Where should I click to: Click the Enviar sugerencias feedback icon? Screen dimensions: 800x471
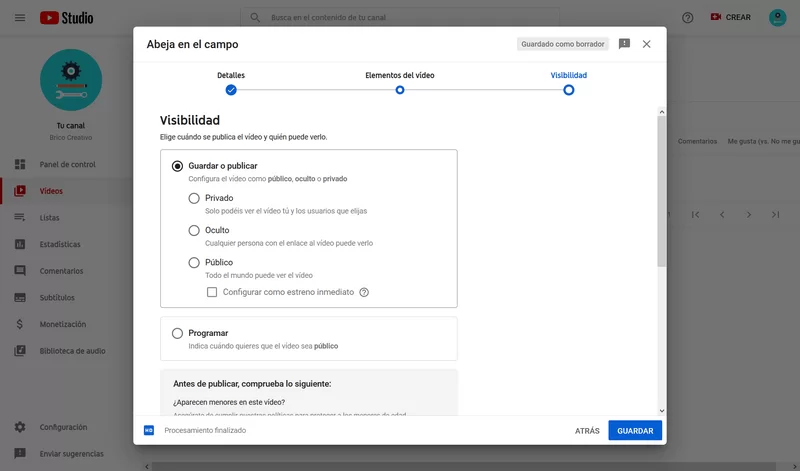20,454
